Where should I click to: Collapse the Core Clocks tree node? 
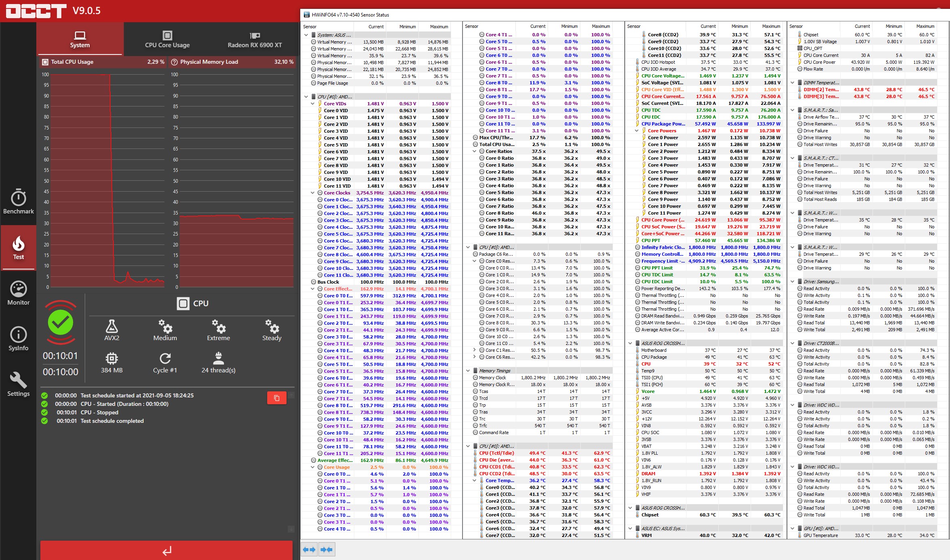pyautogui.click(x=313, y=193)
